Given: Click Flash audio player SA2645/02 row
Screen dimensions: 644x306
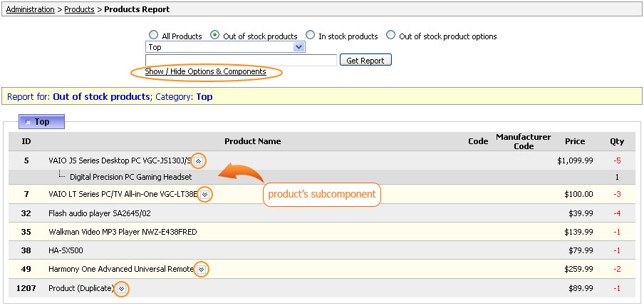Looking at the screenshot, I should [x=322, y=213].
